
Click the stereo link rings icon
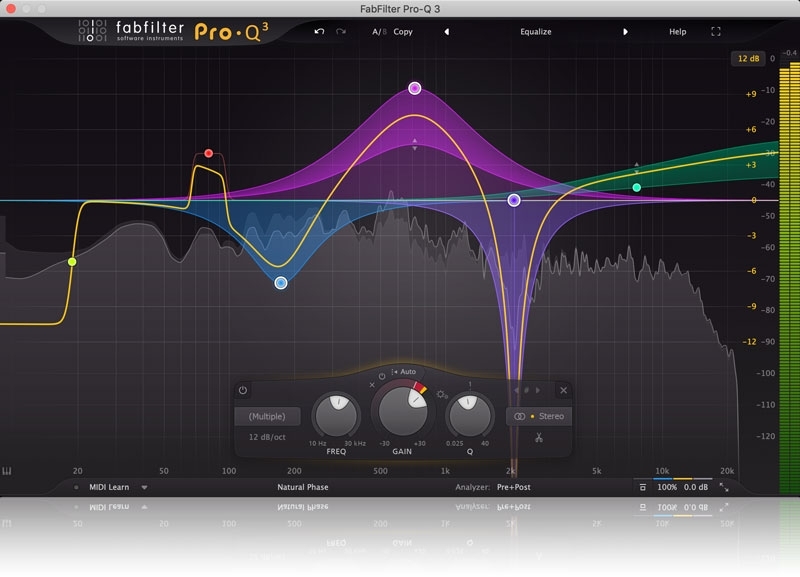(x=519, y=416)
